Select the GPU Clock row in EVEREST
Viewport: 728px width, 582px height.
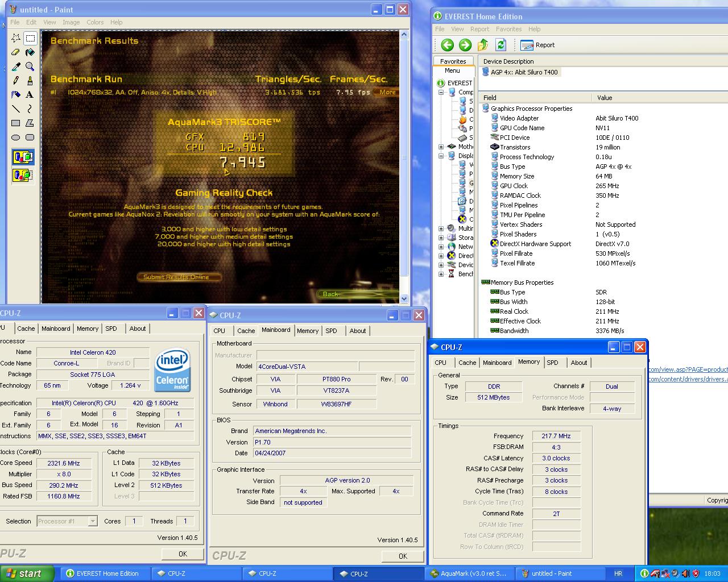[x=603, y=186]
